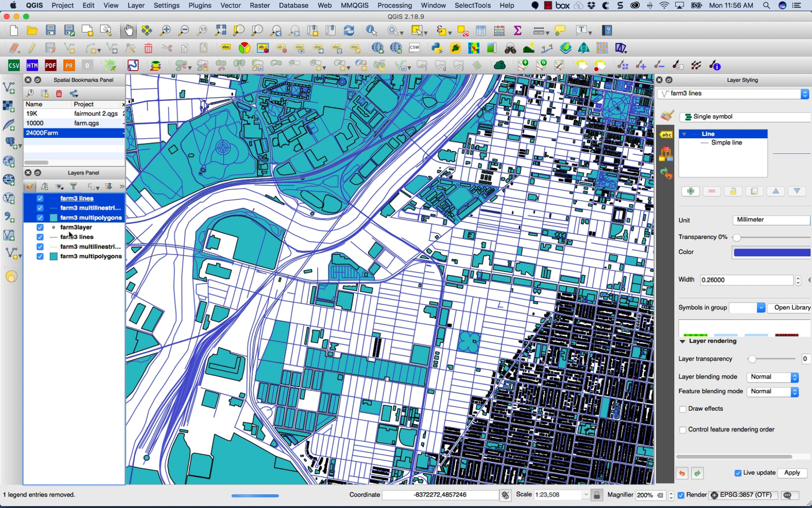Delete bookmark with red trash icon
Viewport: 812px width, 508px height.
pos(59,93)
